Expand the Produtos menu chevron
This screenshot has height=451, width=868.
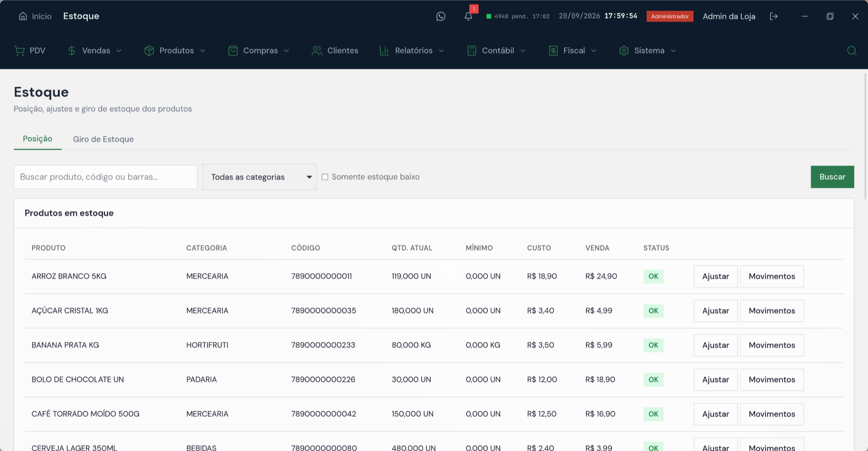[203, 51]
